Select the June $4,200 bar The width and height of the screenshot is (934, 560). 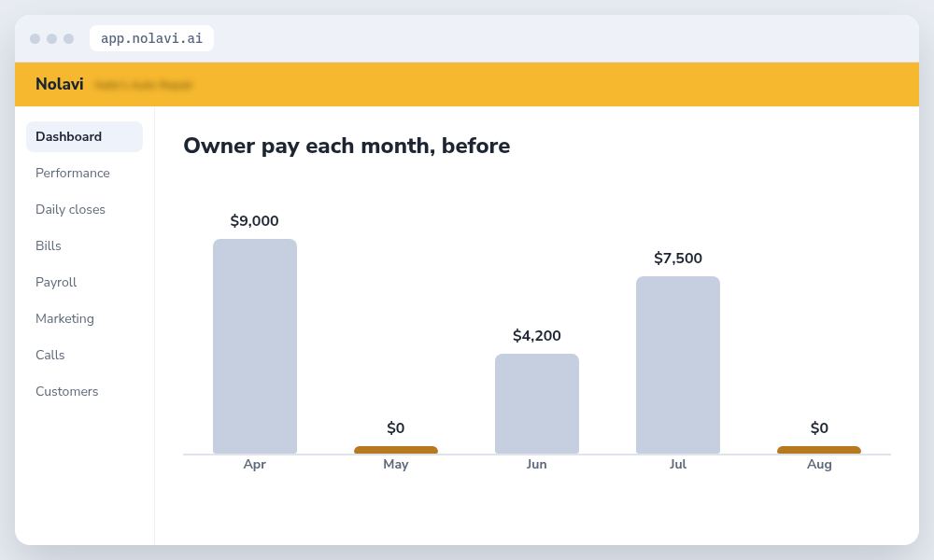[x=537, y=403]
